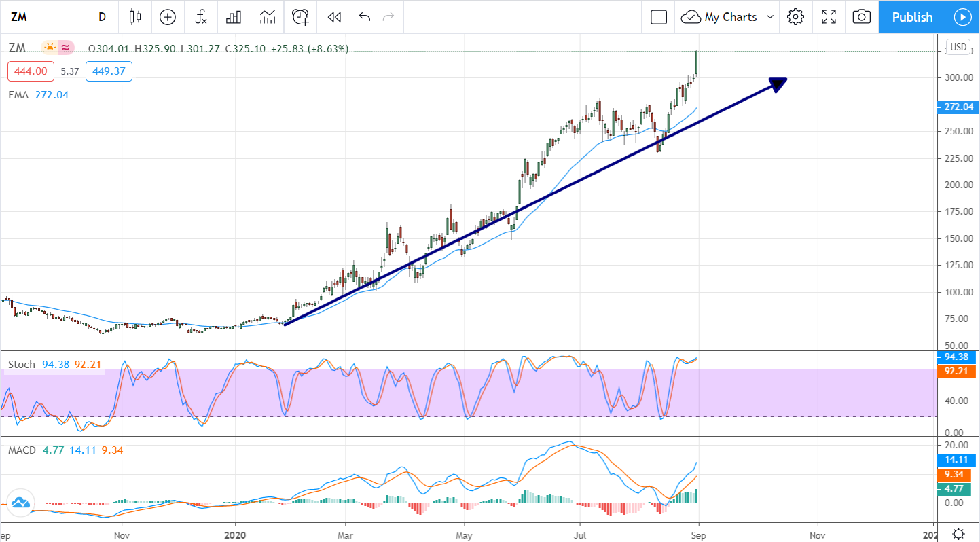Open chart settings with the gear icon

[795, 17]
